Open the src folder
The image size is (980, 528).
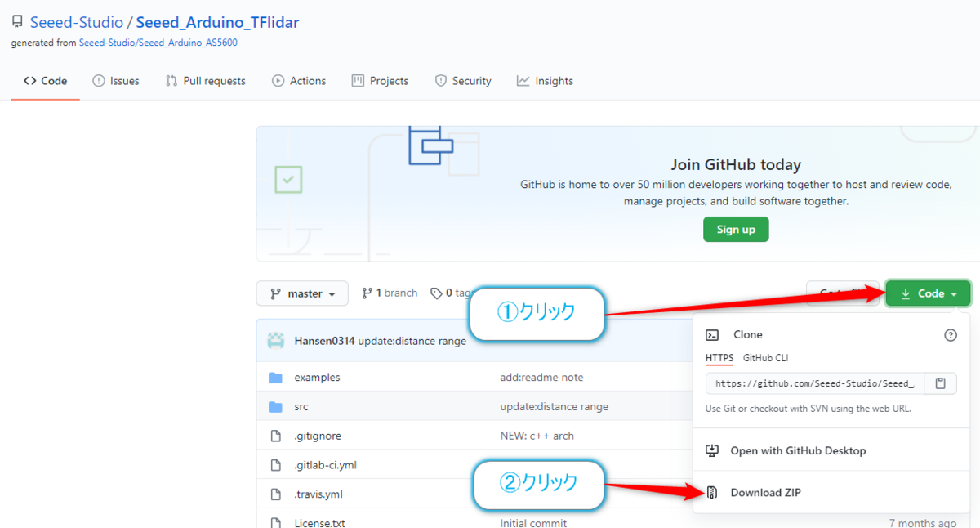301,406
